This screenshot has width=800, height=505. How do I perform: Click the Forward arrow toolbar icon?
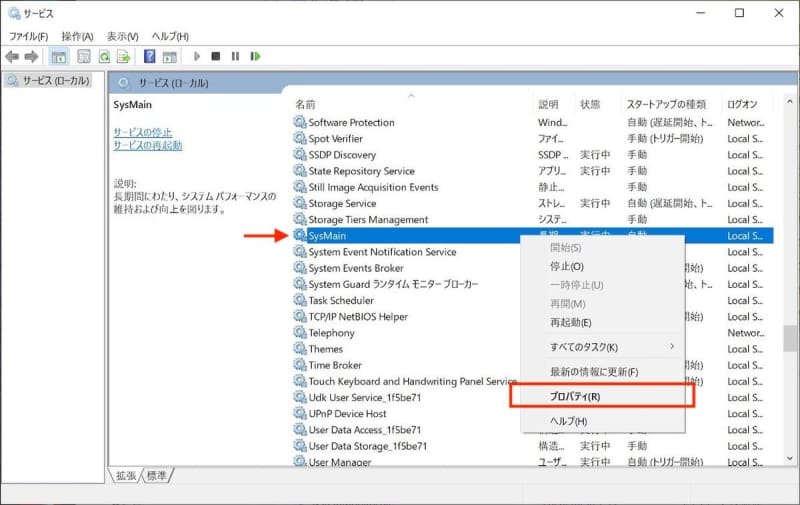click(32, 57)
